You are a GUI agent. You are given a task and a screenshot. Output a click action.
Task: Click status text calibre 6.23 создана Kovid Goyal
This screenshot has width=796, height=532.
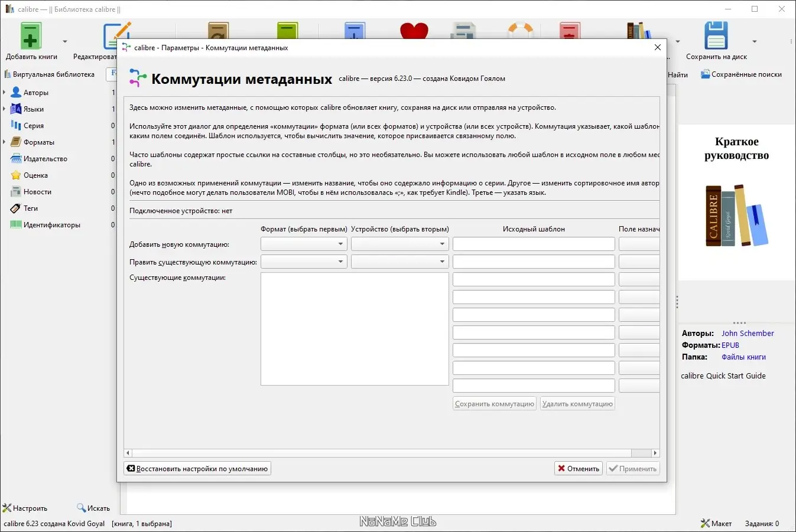pyautogui.click(x=54, y=524)
